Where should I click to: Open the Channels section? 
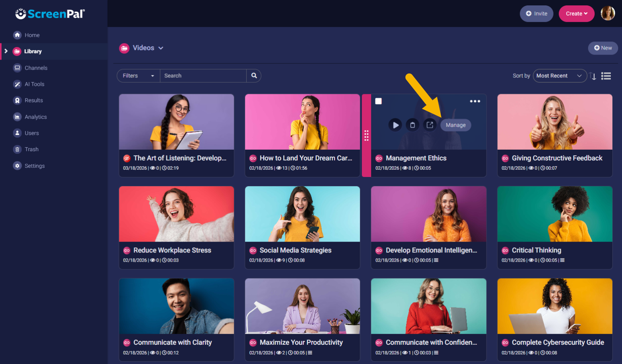click(35, 68)
